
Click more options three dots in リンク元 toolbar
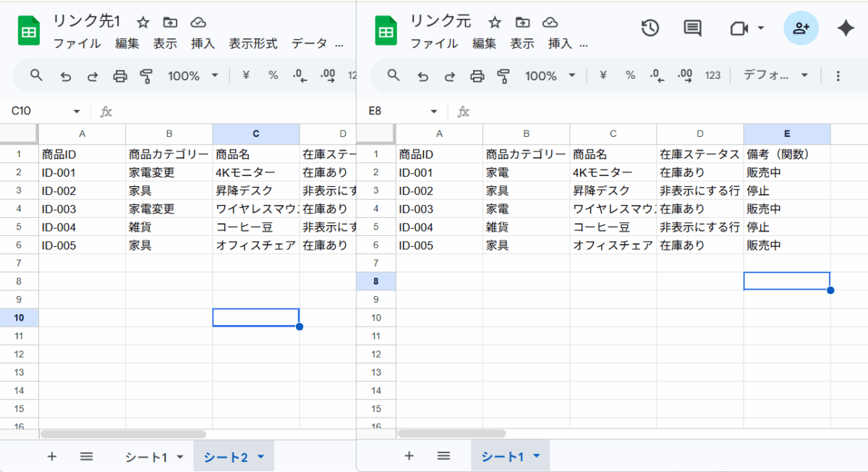coord(838,75)
